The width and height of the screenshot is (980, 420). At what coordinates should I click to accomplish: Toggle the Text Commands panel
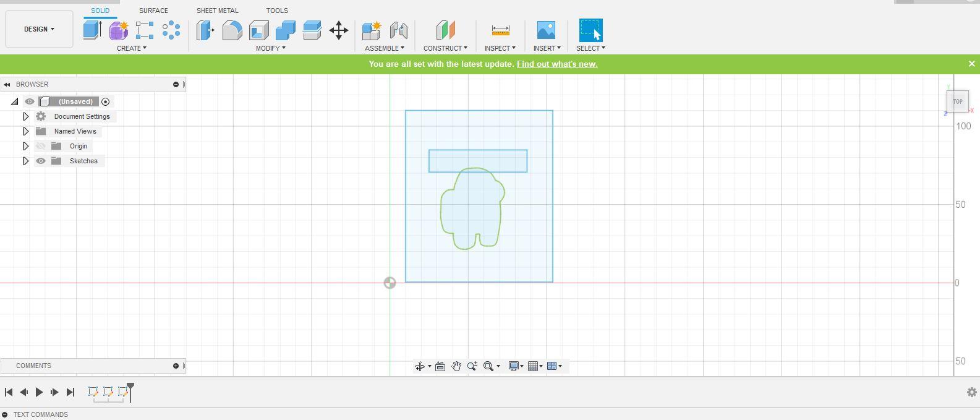pyautogui.click(x=4, y=414)
